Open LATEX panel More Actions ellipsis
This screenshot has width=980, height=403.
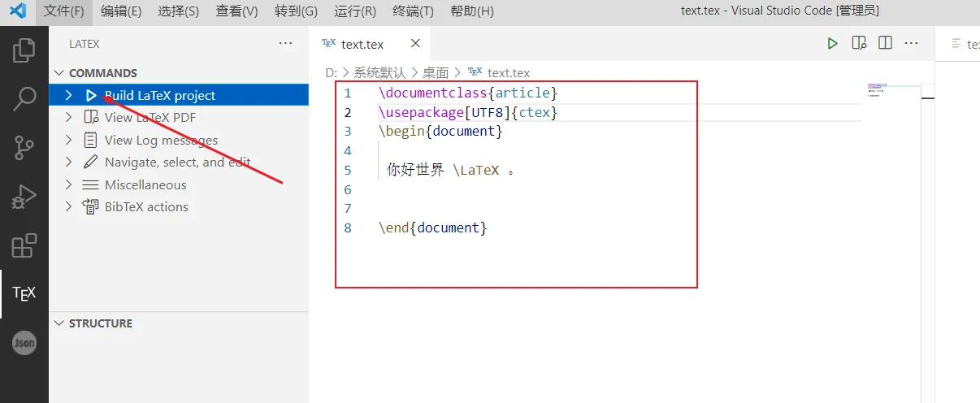tap(285, 43)
